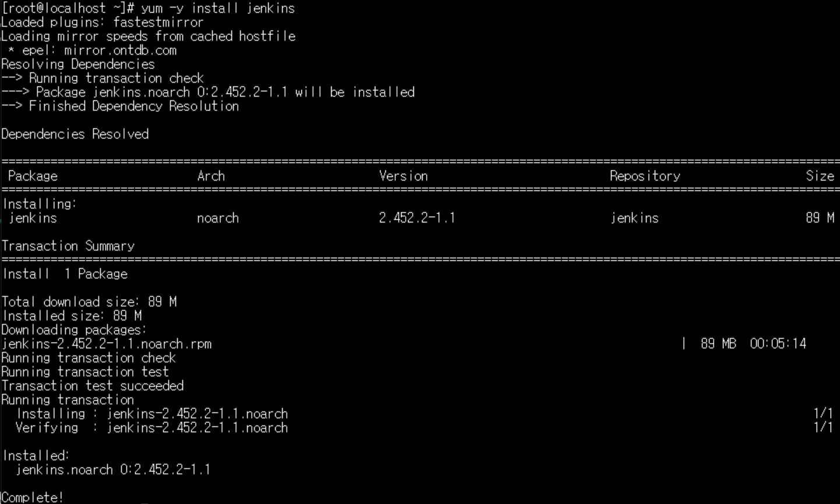This screenshot has width=840, height=504.
Task: Click the Dependencies Resolved line
Action: 75,134
